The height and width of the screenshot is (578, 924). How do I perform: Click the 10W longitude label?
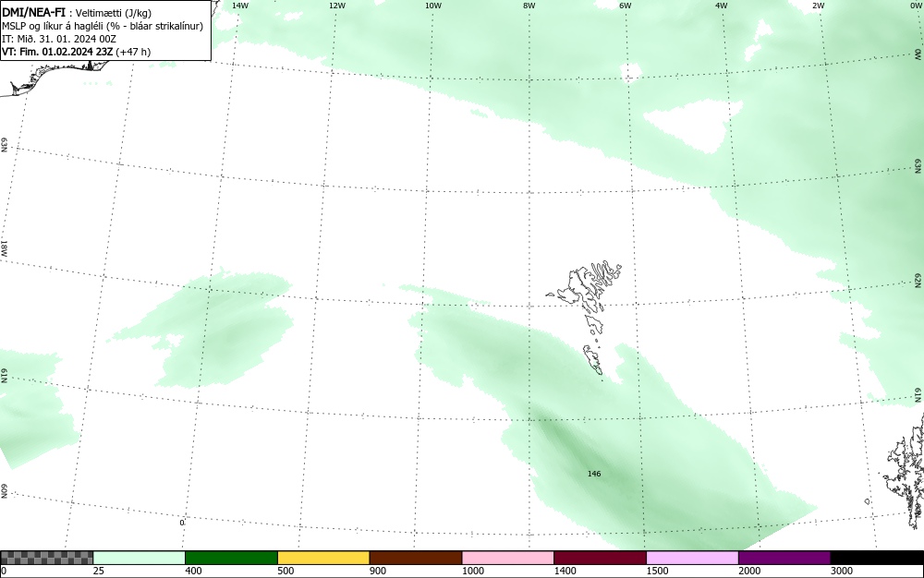pyautogui.click(x=433, y=6)
